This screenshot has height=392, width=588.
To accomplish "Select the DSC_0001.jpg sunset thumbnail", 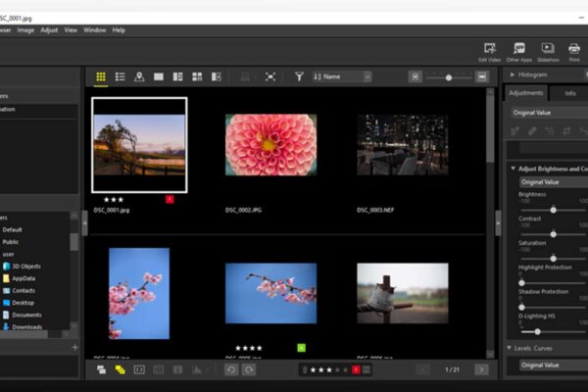I will coord(139,145).
